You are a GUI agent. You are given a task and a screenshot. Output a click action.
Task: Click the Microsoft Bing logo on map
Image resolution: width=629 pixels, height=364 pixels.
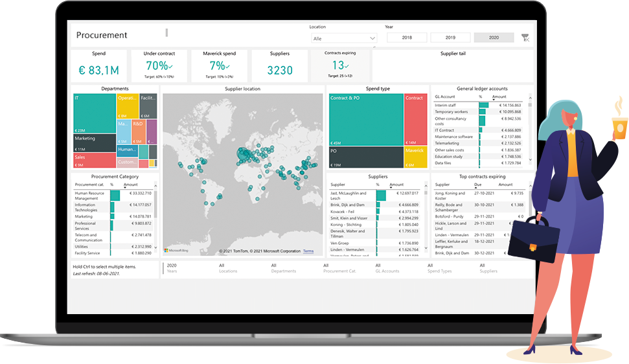point(175,251)
